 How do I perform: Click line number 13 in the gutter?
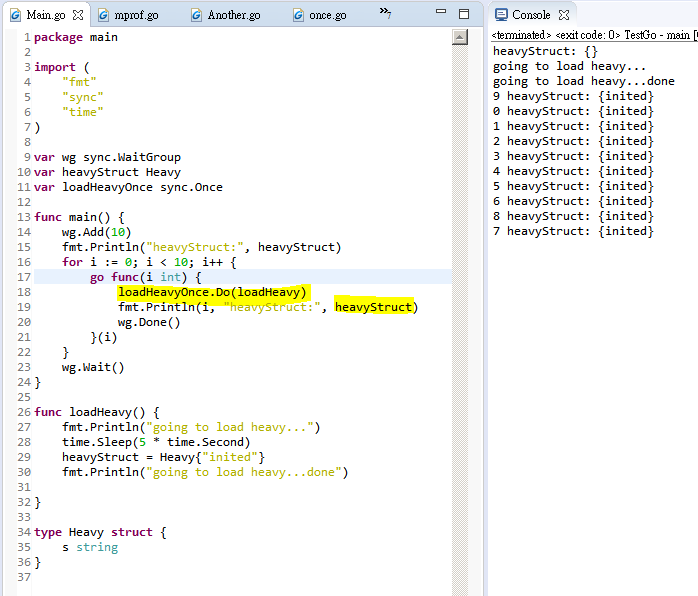(23, 217)
